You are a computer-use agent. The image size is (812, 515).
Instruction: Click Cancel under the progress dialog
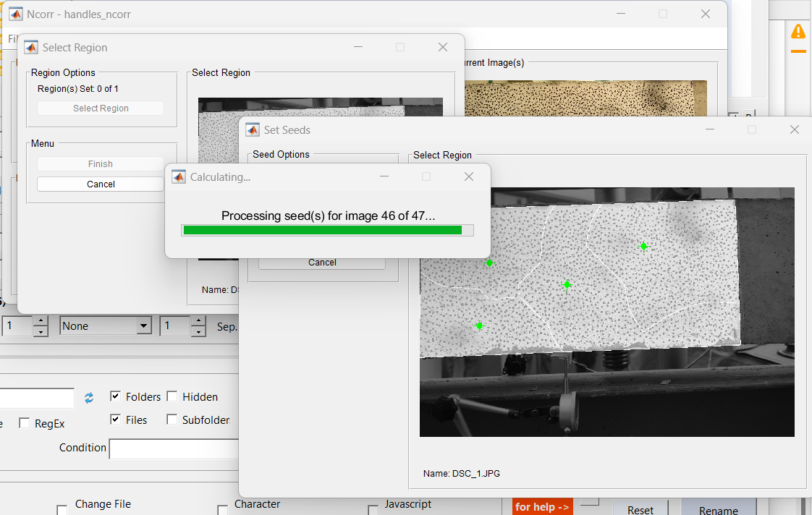click(322, 263)
